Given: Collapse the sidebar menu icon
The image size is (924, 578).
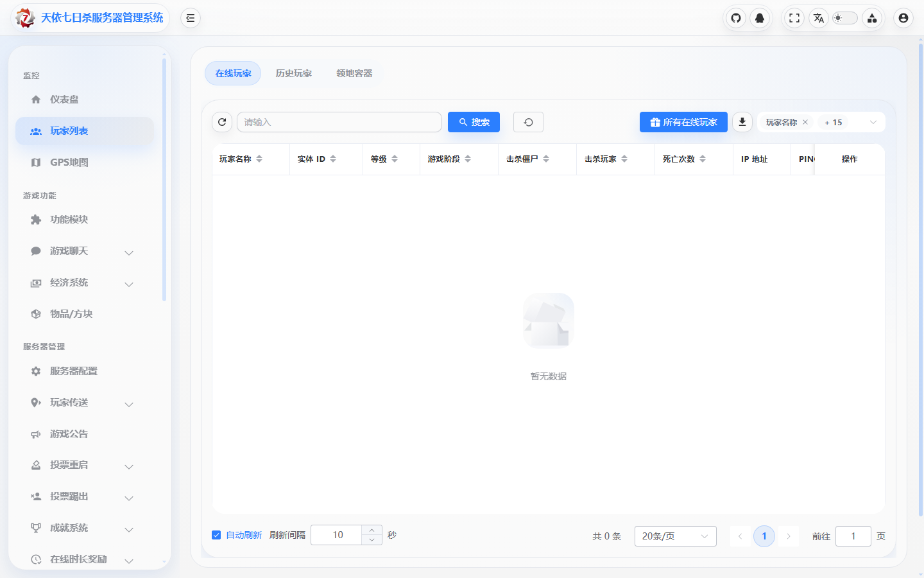Looking at the screenshot, I should point(191,18).
